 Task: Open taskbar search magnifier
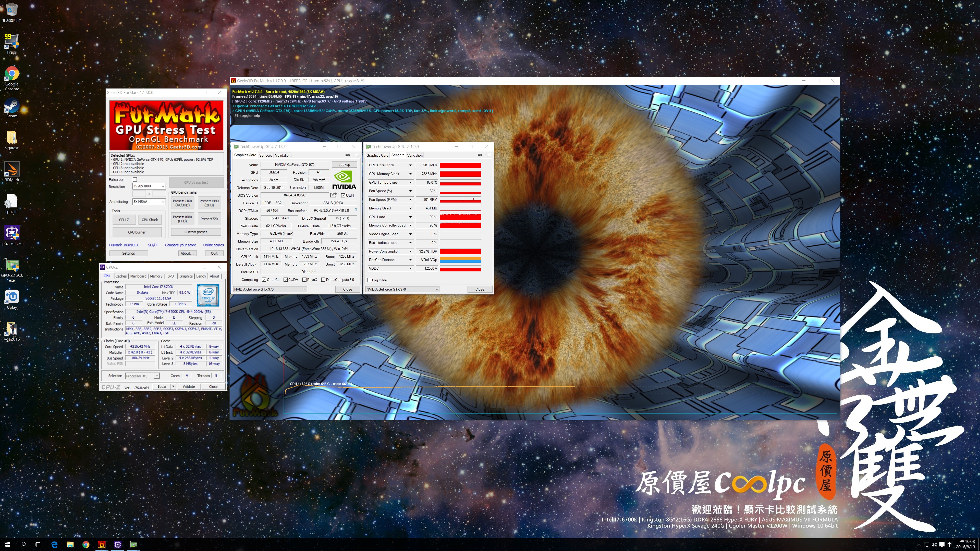[x=23, y=545]
